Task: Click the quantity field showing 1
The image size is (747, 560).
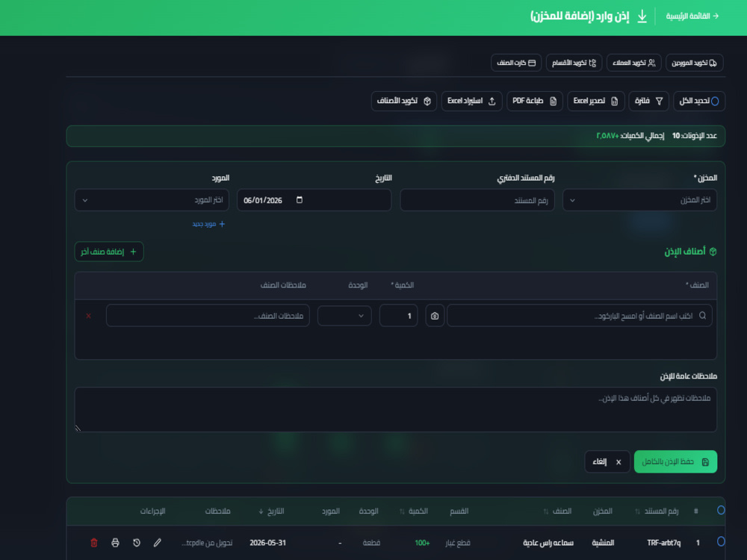Action: point(398,316)
